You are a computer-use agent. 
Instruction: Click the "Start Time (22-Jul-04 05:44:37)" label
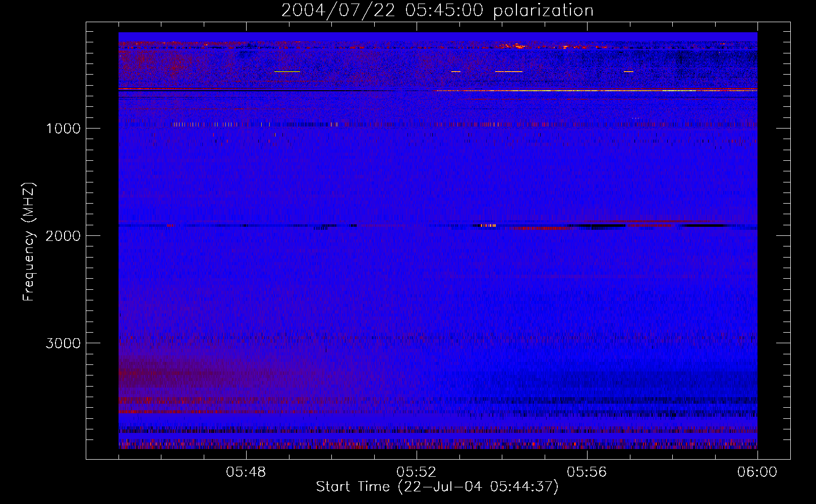[x=437, y=487]
